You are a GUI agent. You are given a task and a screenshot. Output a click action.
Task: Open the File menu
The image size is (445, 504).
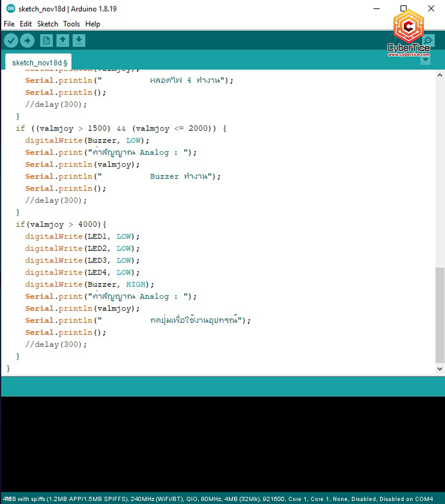9,24
